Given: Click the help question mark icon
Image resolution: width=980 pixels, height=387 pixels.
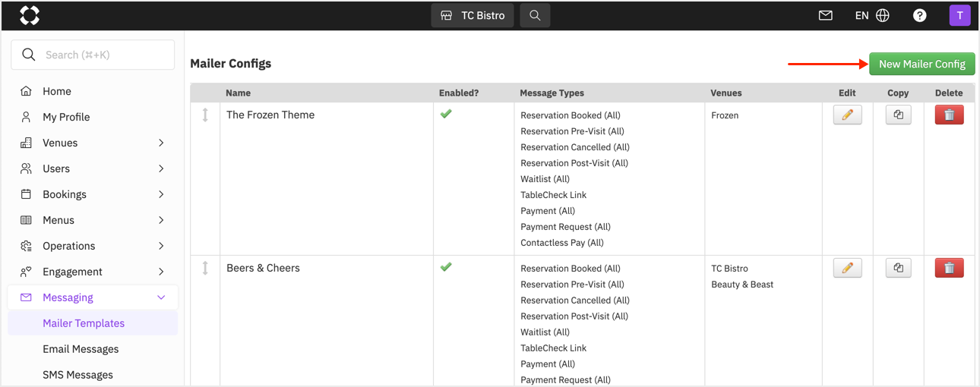Looking at the screenshot, I should (x=919, y=15).
